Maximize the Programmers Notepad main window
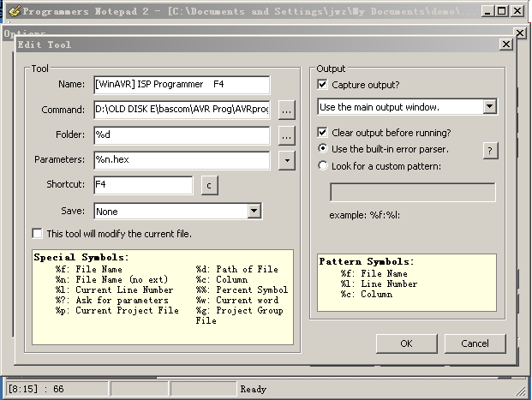 (x=503, y=11)
